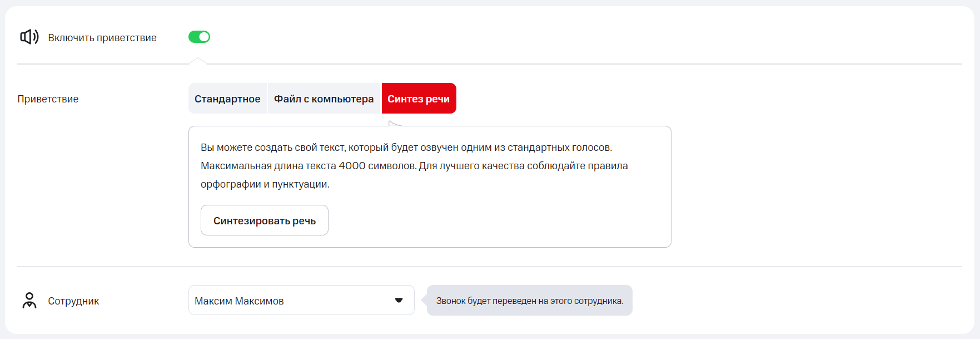Image resolution: width=980 pixels, height=339 pixels.
Task: Click the Включить приветствие label text
Action: click(102, 38)
